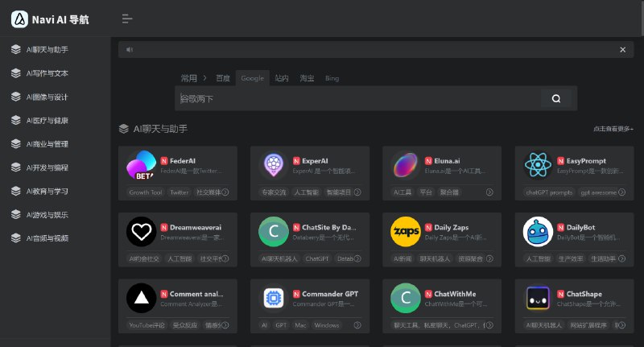Open the DailyBot robot logo

538,232
